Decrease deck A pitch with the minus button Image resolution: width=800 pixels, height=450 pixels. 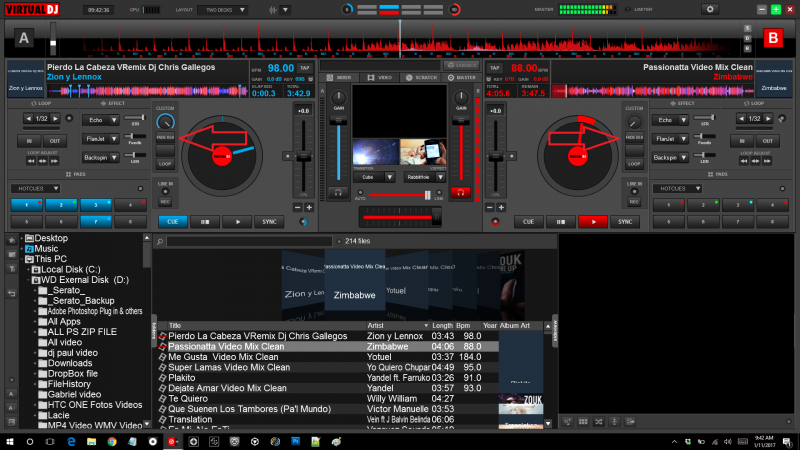click(x=297, y=208)
